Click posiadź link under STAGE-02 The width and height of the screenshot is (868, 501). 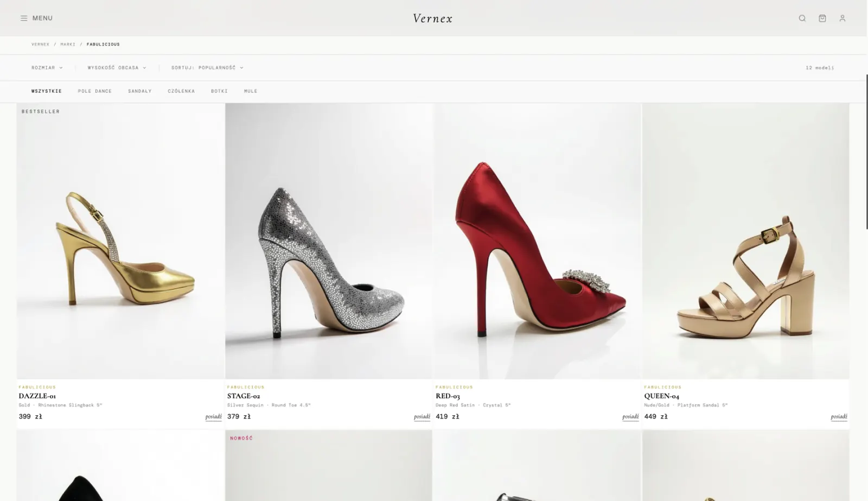click(422, 417)
